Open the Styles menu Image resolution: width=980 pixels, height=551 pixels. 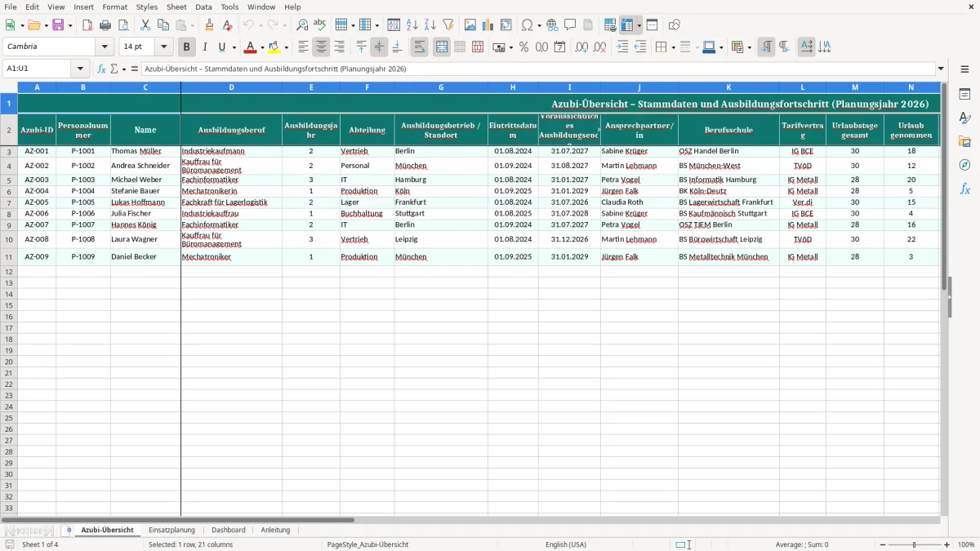(x=147, y=7)
